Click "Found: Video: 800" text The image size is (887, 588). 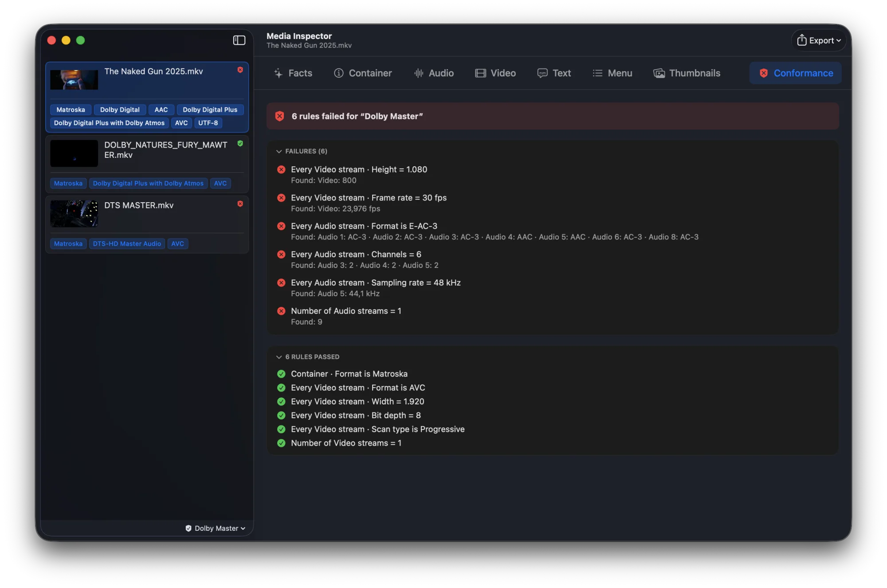324,180
